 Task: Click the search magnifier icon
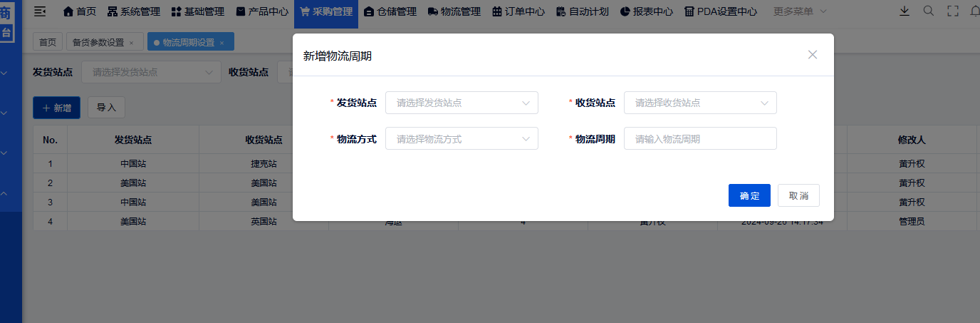929,11
